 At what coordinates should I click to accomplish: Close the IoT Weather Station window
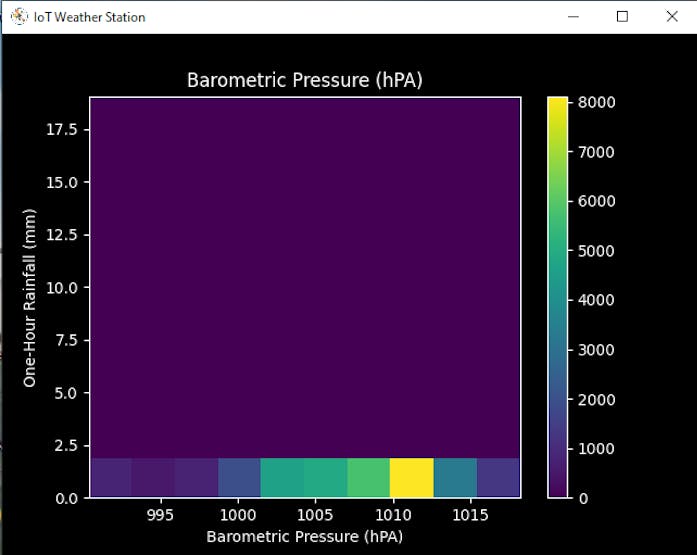click(671, 17)
